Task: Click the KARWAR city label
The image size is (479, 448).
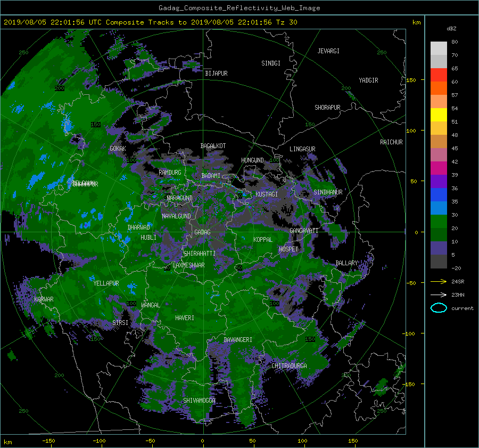Action: pos(44,299)
